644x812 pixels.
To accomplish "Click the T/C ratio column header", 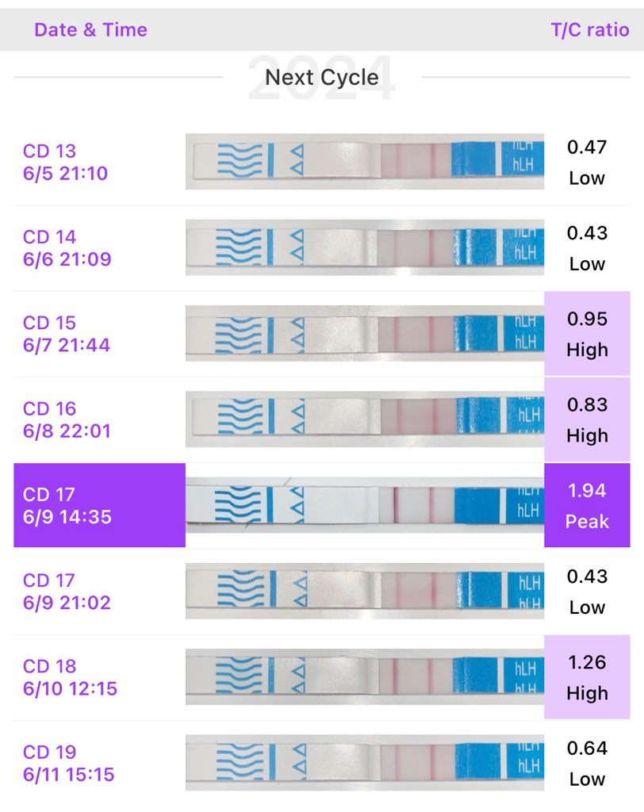I will [590, 30].
